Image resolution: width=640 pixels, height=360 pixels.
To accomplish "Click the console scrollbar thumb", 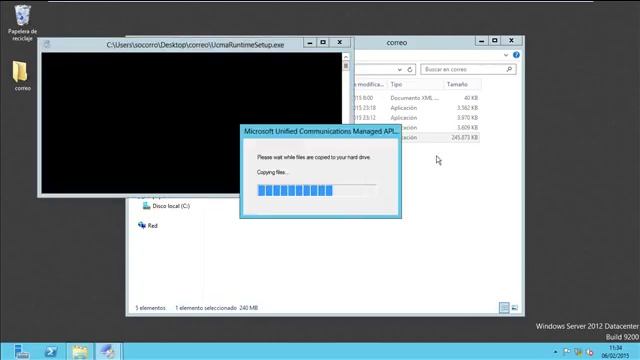I will (346, 66).
